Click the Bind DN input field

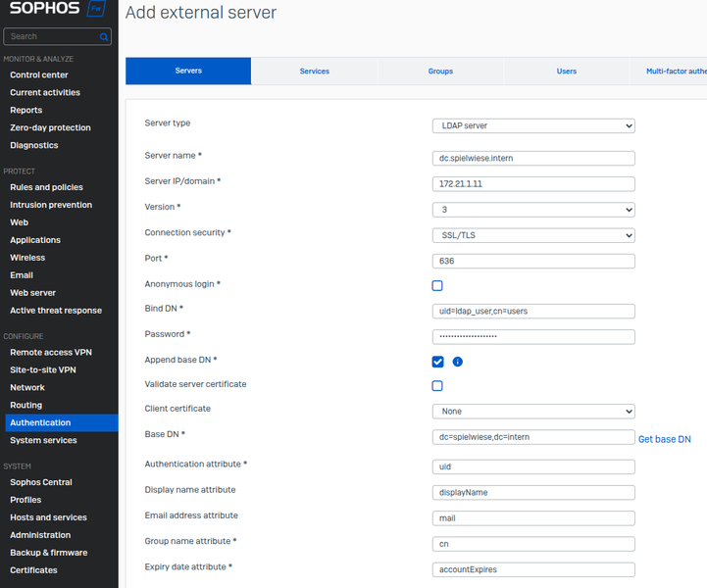532,312
